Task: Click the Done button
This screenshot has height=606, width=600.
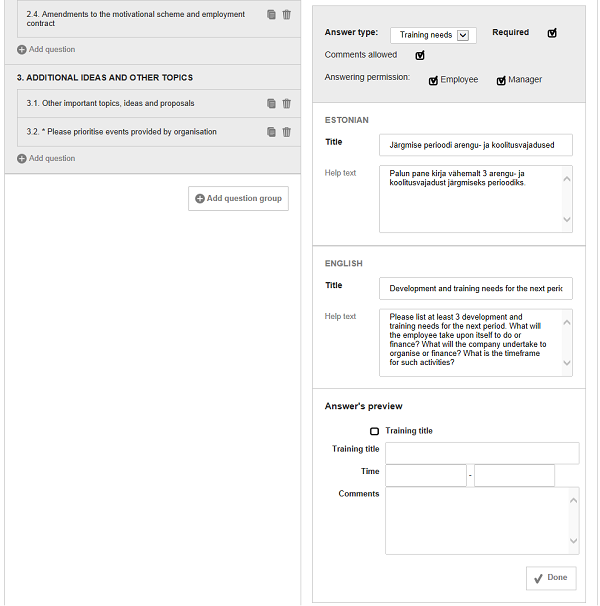Action: click(x=551, y=578)
